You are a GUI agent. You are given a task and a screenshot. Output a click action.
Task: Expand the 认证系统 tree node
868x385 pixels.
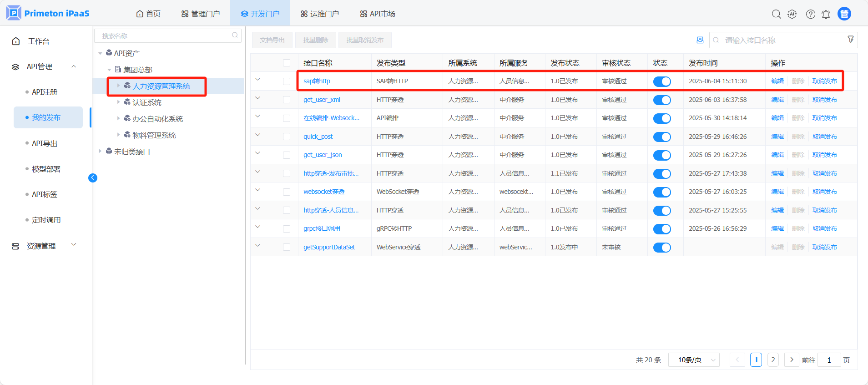118,102
